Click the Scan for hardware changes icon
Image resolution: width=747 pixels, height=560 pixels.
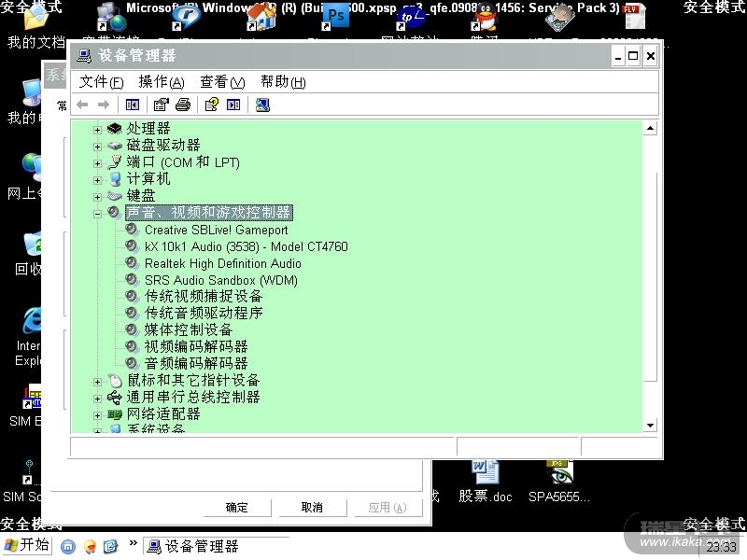(262, 105)
